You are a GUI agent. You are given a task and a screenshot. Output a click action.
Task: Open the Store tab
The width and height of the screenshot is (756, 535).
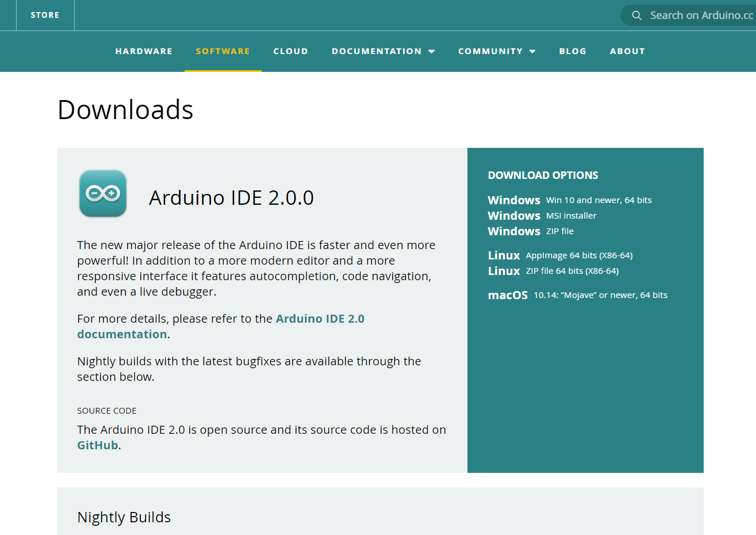tap(45, 15)
